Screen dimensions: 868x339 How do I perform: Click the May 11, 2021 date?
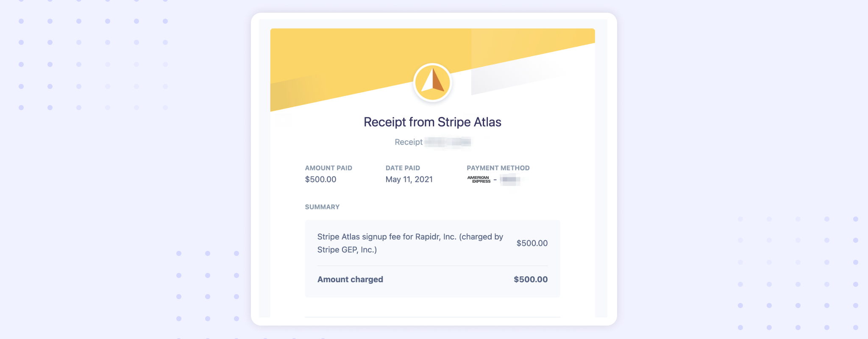click(x=409, y=179)
